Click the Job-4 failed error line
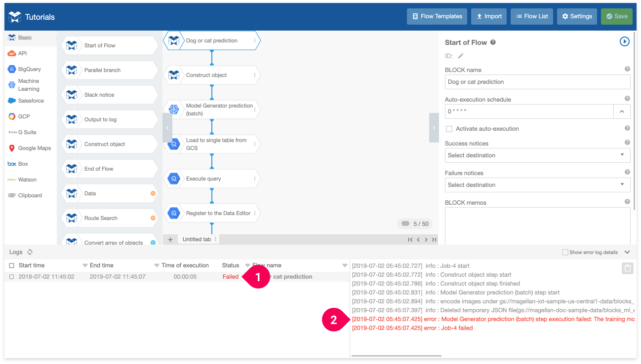The width and height of the screenshot is (641, 364). (412, 328)
